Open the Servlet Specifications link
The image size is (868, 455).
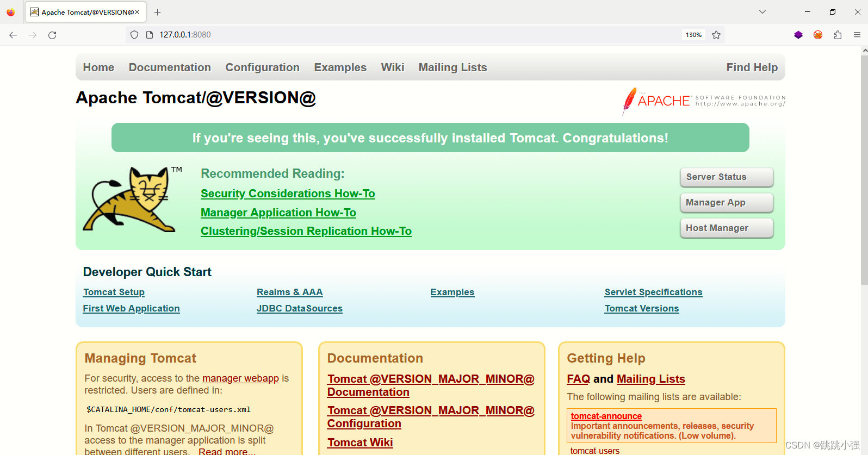654,292
